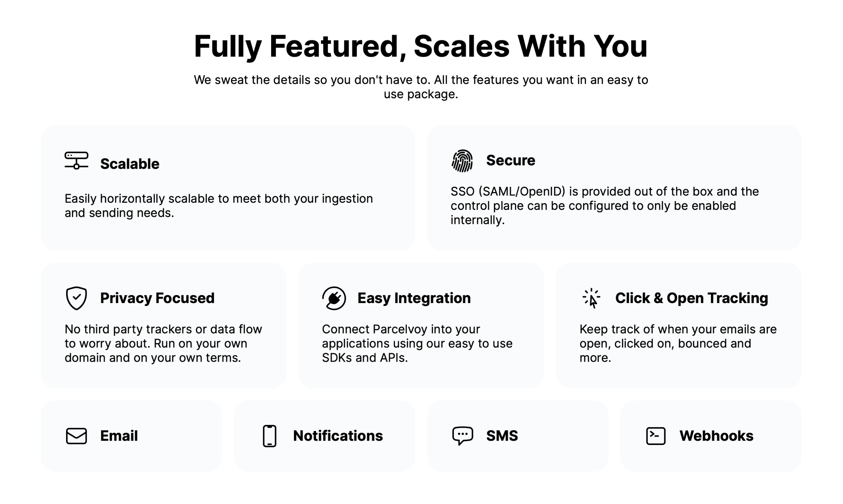This screenshot has width=843, height=504.
Task: Select the Secure heading text
Action: (510, 160)
